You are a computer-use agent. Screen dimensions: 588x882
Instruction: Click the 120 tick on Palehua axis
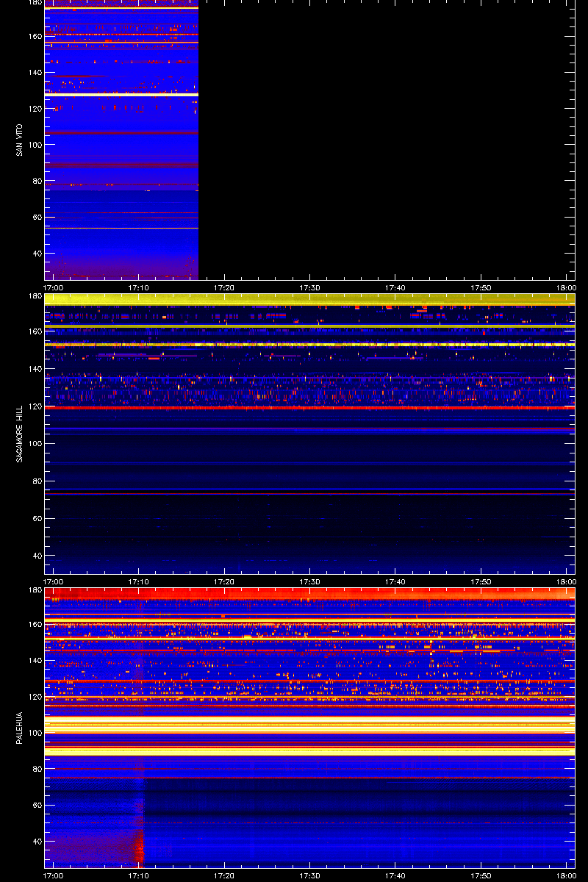click(34, 697)
